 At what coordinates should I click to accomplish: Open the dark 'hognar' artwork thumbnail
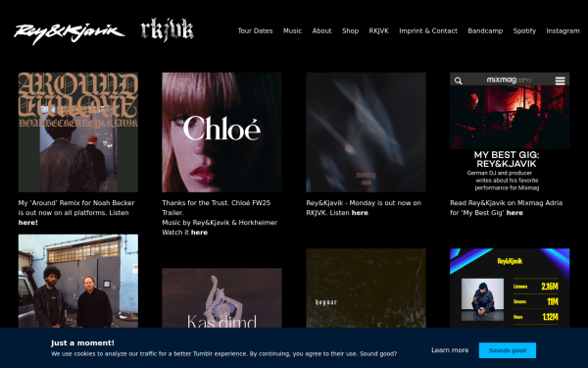[x=366, y=288]
